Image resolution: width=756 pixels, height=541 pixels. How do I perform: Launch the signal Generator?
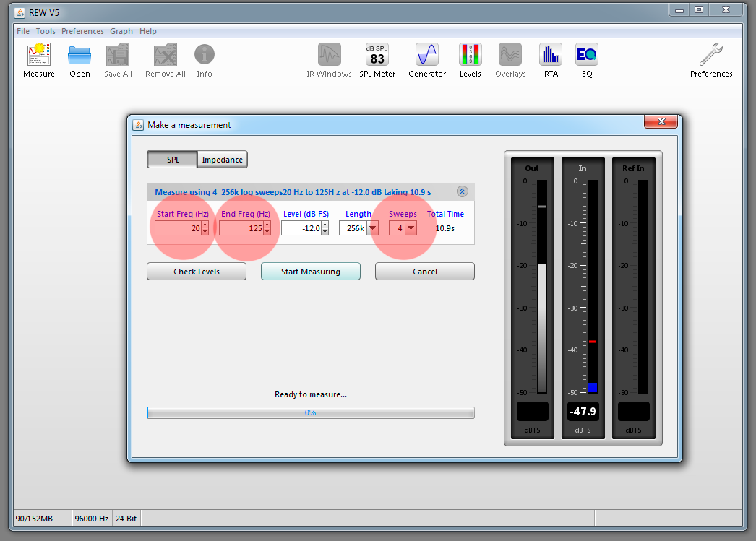pos(427,60)
